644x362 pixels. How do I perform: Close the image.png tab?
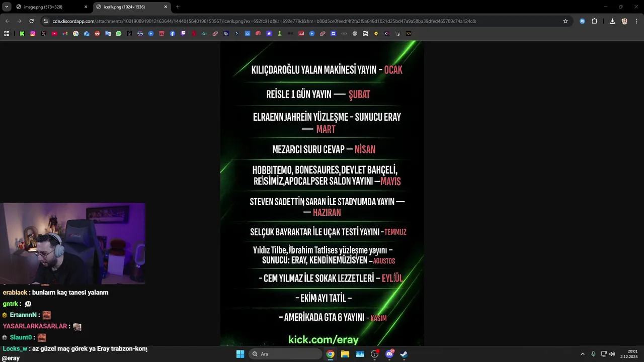tap(86, 7)
